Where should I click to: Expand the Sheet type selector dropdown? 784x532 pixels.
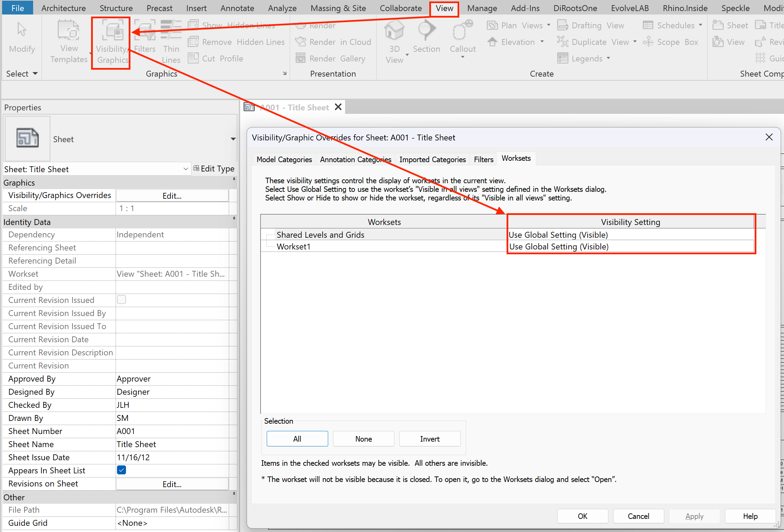click(233, 139)
